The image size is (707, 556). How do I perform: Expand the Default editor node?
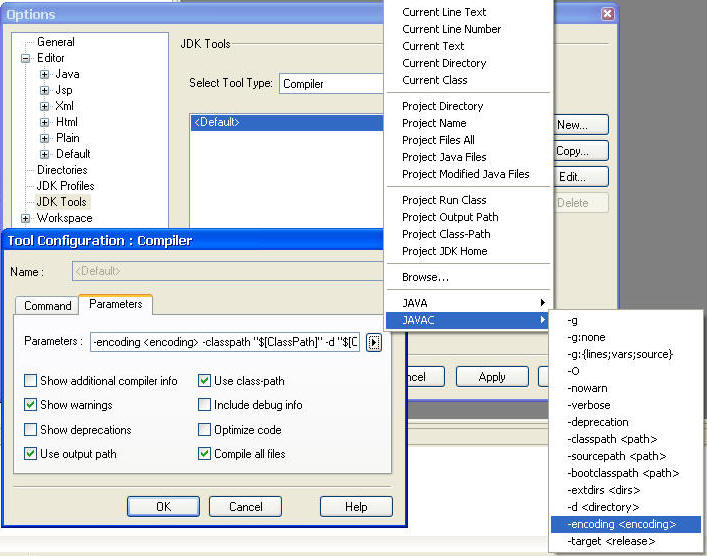44,154
